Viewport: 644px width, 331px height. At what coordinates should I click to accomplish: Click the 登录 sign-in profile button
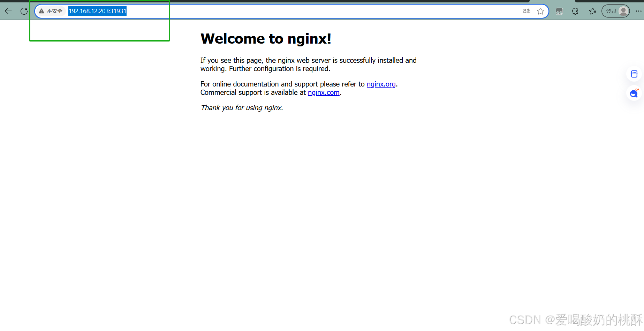tap(616, 11)
